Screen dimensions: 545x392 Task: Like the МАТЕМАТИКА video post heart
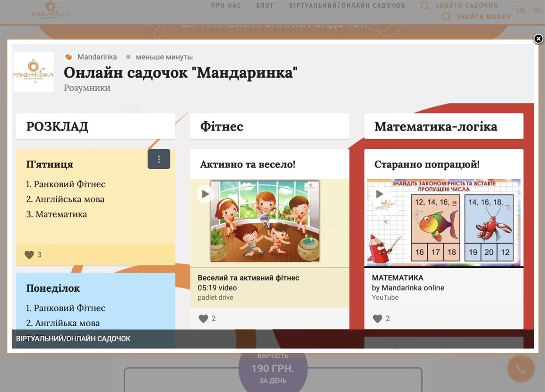[x=378, y=319]
